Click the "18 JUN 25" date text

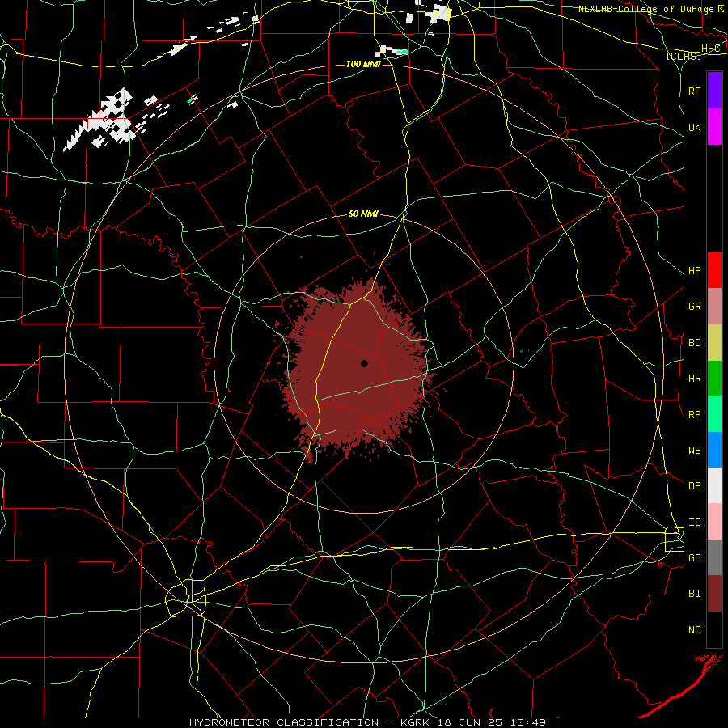click(470, 722)
